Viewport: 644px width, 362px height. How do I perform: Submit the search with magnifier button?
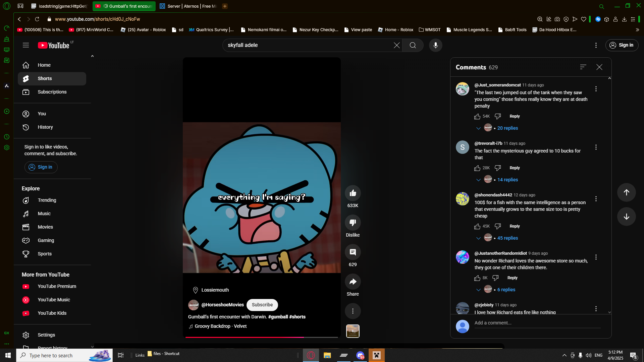pos(413,45)
